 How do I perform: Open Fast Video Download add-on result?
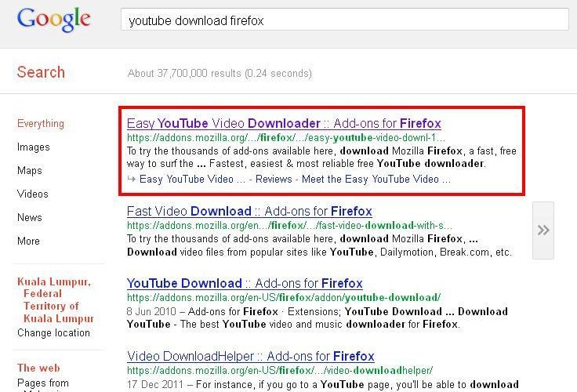pos(249,211)
